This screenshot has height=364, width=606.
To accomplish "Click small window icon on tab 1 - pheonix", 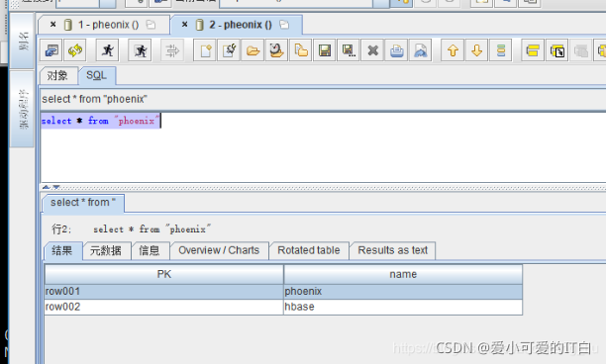I will coord(151,25).
